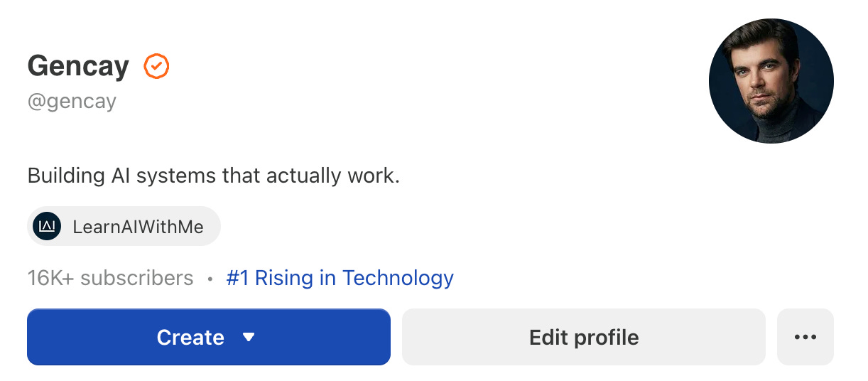The image size is (868, 381).
Task: Select the LearnAIWithMe label text
Action: click(x=138, y=227)
